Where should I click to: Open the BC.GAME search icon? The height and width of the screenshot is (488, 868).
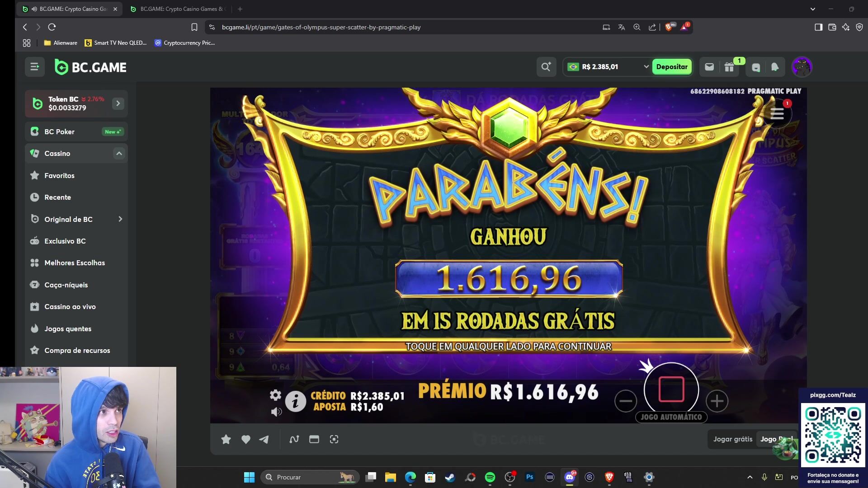[546, 67]
